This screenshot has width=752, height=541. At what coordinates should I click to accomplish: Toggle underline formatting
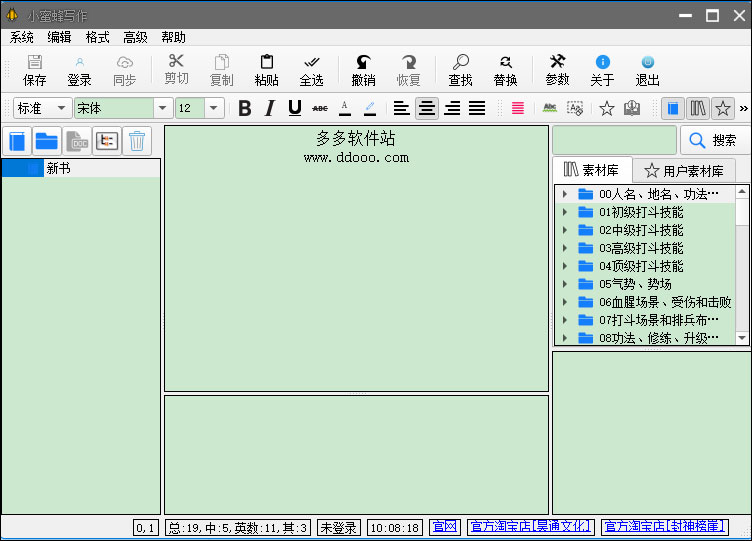pyautogui.click(x=294, y=108)
